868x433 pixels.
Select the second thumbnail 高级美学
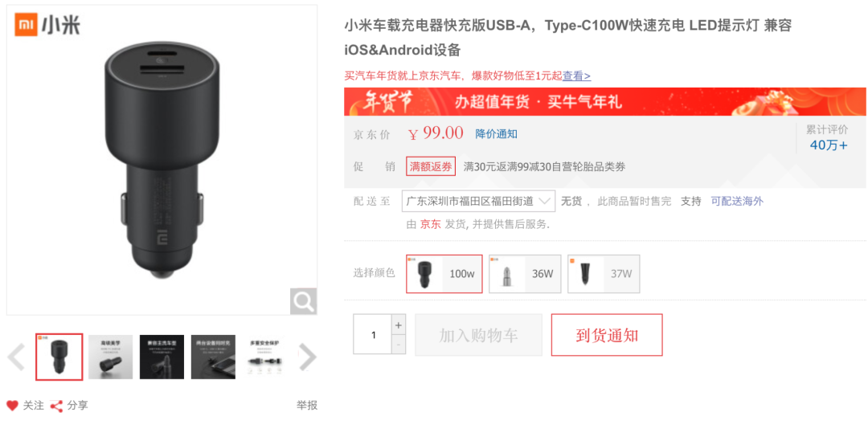111,357
